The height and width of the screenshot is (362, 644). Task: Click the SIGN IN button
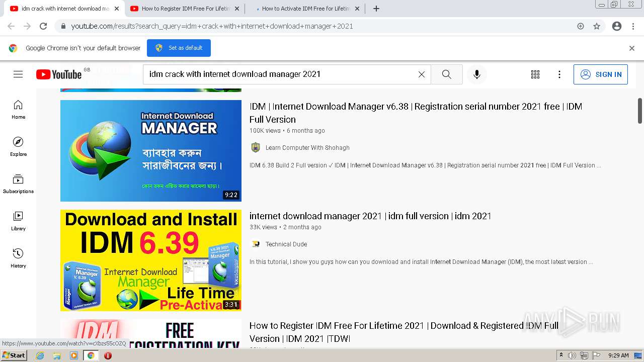[601, 74]
